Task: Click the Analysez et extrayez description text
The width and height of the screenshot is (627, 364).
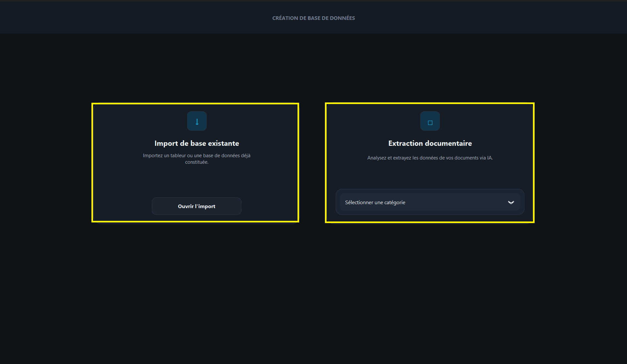Action: (x=430, y=158)
